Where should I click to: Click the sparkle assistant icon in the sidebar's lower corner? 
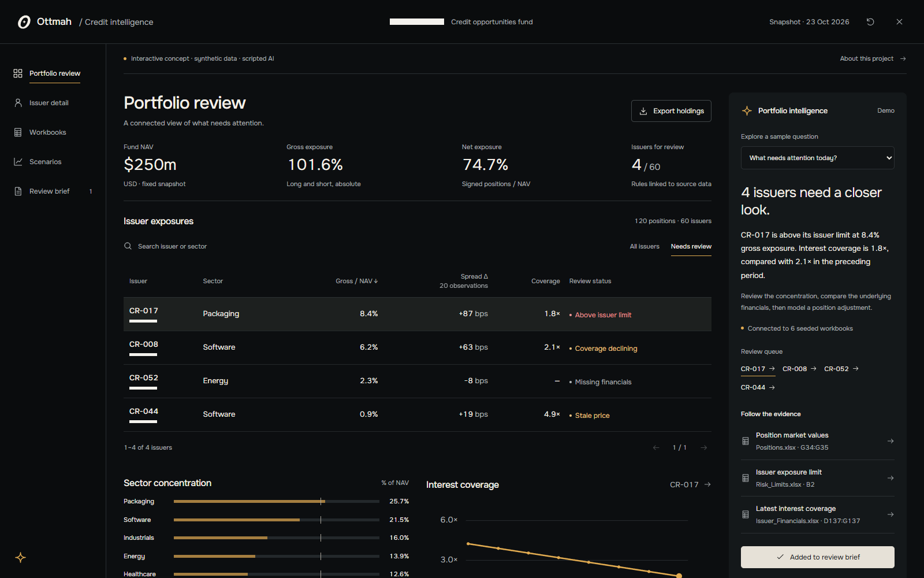pyautogui.click(x=20, y=558)
